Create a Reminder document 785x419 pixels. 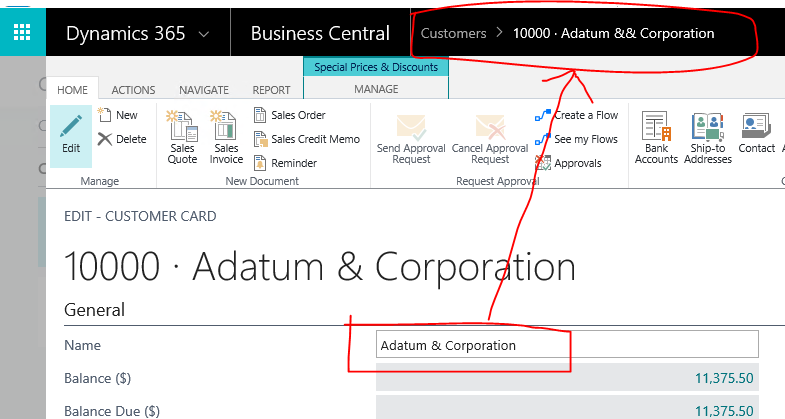[285, 163]
